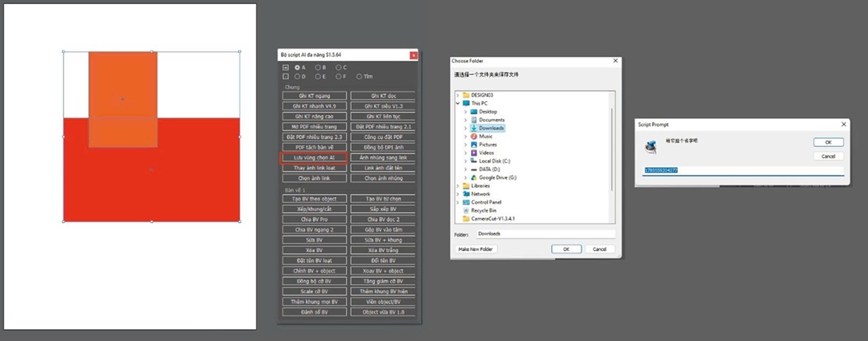Close the Script Prompt dialog
The width and height of the screenshot is (868, 341).
click(844, 124)
